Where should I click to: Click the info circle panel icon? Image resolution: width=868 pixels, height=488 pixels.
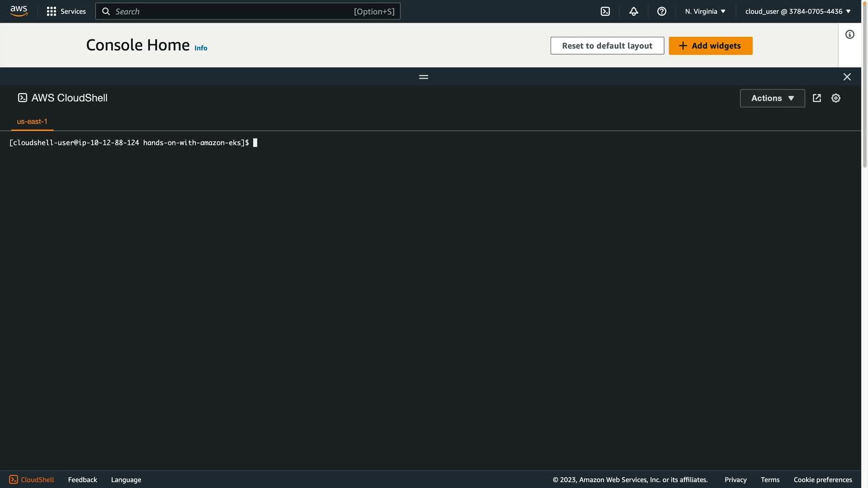pyautogui.click(x=849, y=34)
